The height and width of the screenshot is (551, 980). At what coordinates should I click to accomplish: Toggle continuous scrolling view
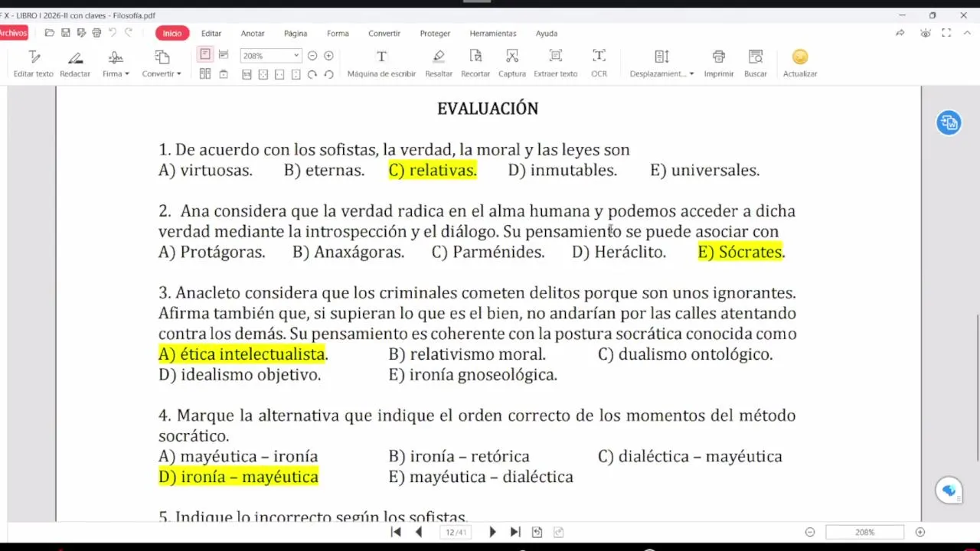224,54
